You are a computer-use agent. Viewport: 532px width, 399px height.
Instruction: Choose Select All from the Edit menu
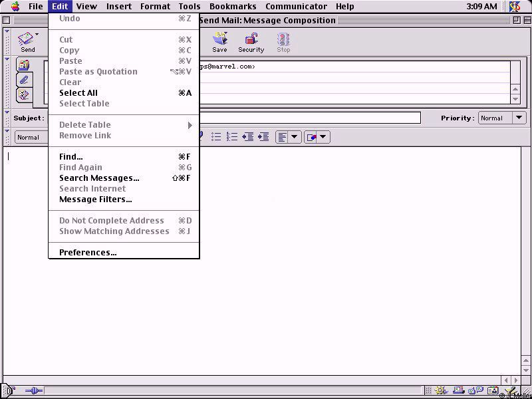click(124, 93)
